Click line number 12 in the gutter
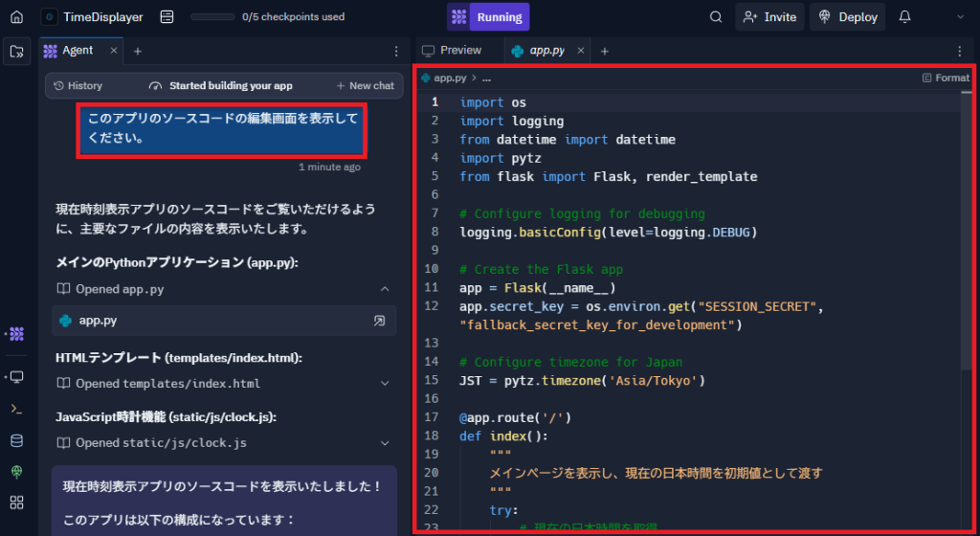980x536 pixels. (432, 306)
